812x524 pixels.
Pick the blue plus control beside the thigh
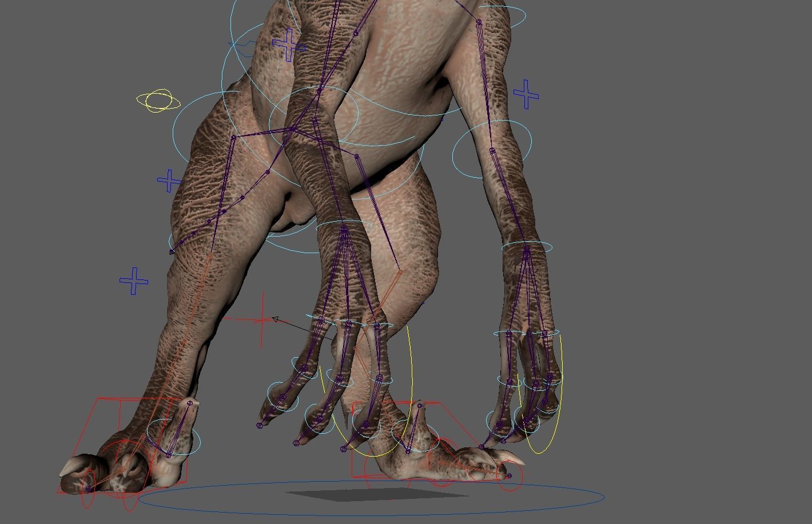(x=169, y=181)
